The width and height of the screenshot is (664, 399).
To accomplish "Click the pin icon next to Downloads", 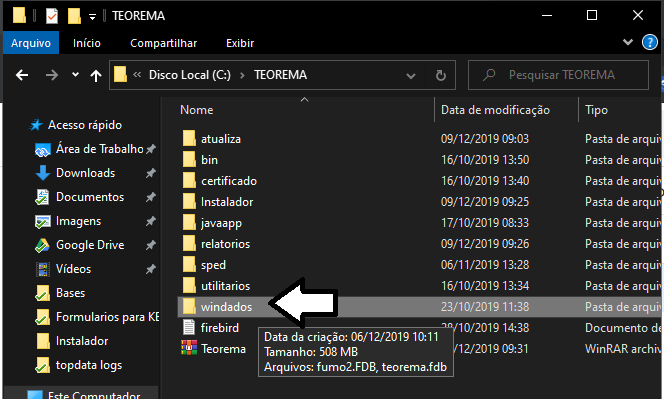I will point(151,173).
